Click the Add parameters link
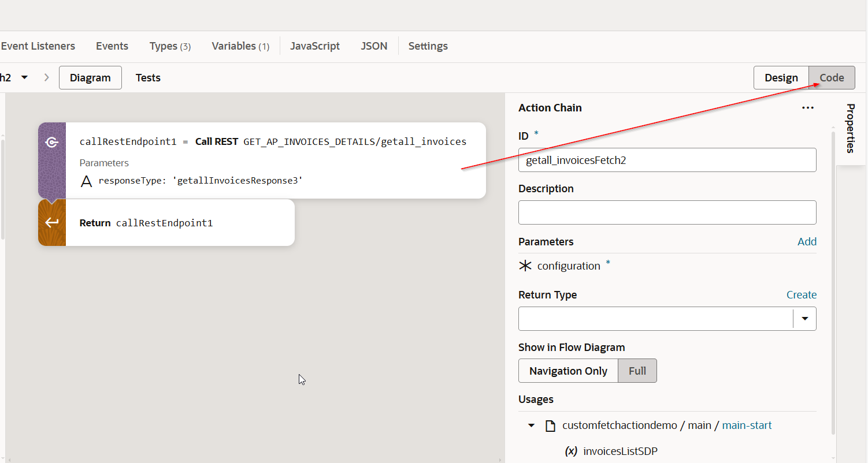 coord(807,242)
